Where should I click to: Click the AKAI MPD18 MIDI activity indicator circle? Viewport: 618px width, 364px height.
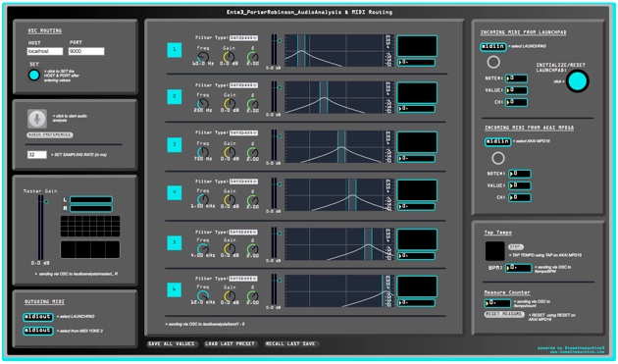click(498, 158)
